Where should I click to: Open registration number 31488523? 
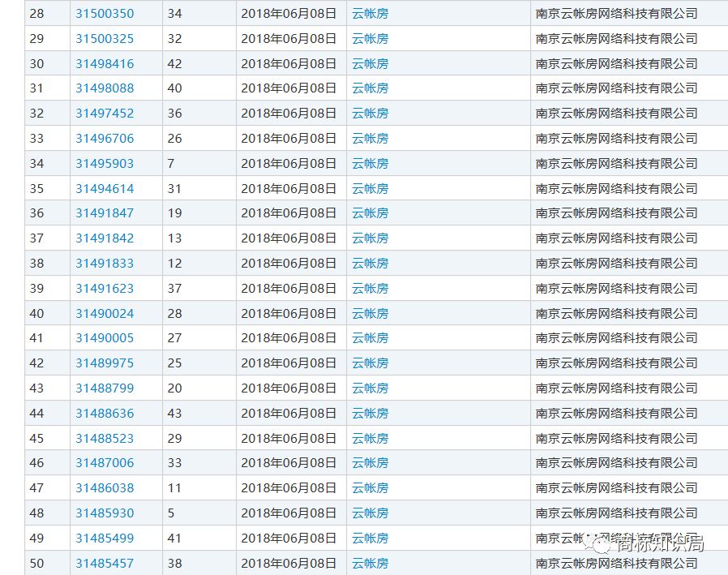click(105, 439)
